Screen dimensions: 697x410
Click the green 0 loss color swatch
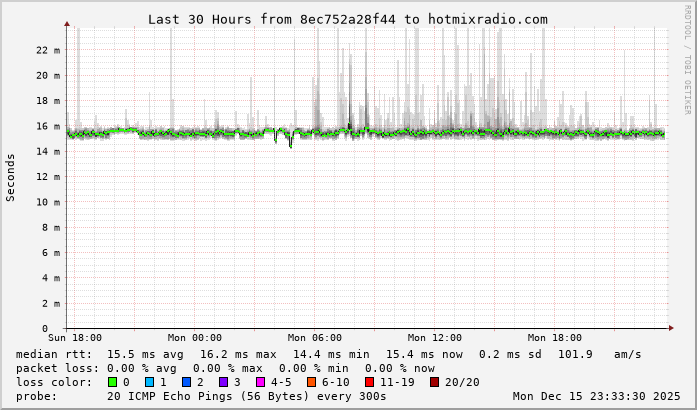pos(112,382)
